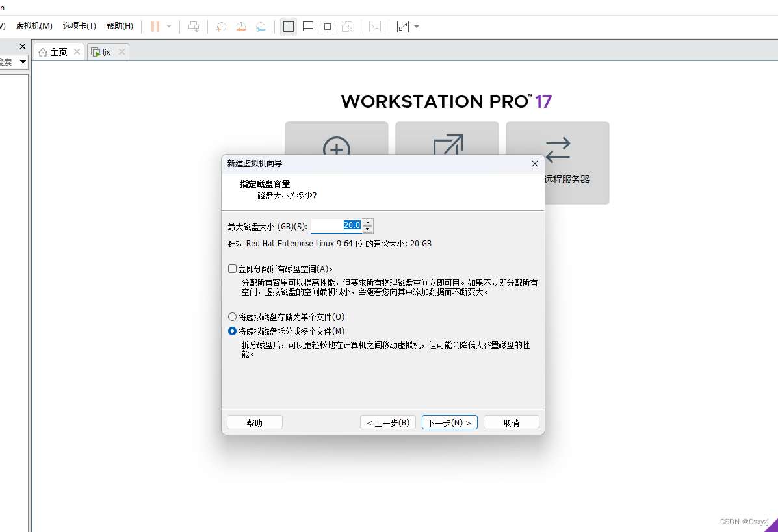Image resolution: width=778 pixels, height=532 pixels.
Task: Close the library sidebar panel
Action: [x=22, y=46]
